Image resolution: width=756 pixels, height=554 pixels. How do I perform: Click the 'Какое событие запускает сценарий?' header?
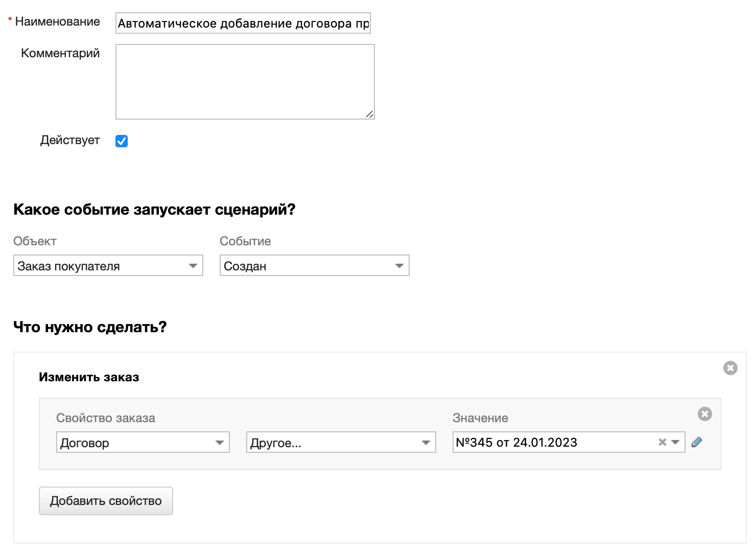point(154,209)
